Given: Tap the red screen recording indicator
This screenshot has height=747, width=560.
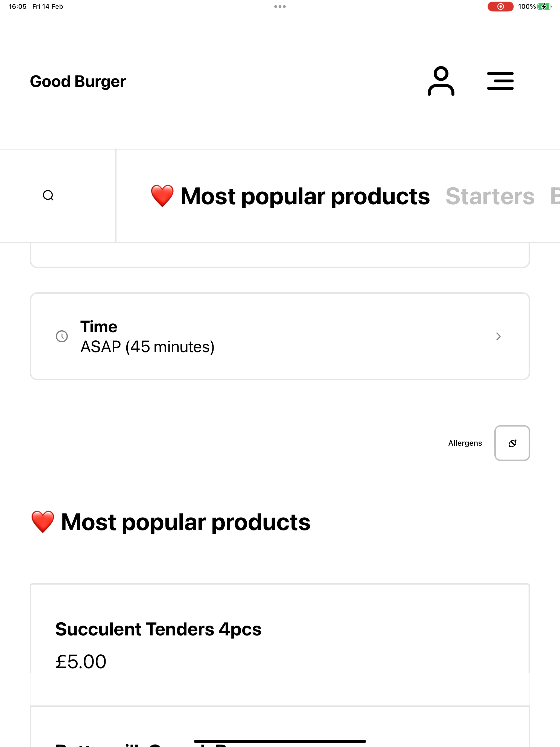Looking at the screenshot, I should coord(500,6).
